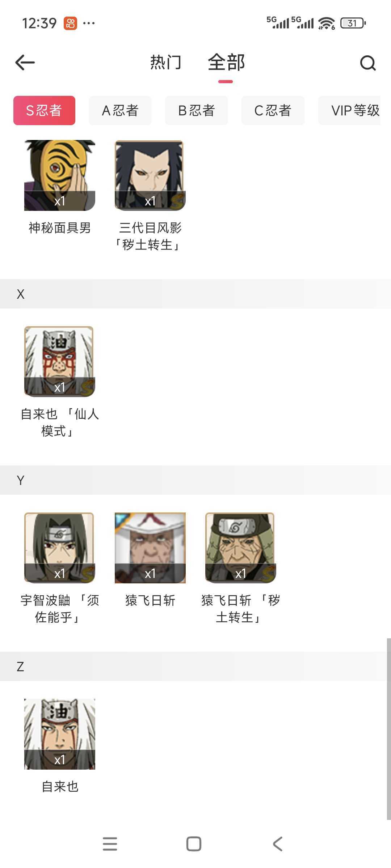Screen dimensions: 391x868
Task: Choose 猿飞日斩「秽土转生」avatar
Action: (241, 548)
